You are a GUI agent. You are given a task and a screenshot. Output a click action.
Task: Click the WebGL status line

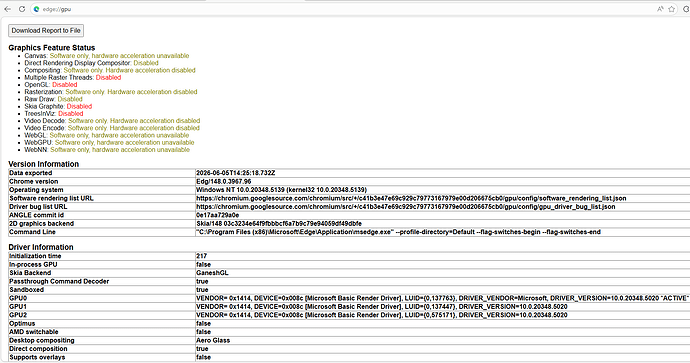click(106, 135)
